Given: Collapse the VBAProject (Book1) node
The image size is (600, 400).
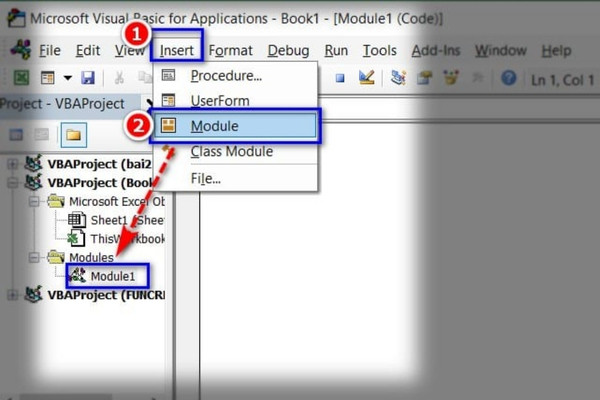Looking at the screenshot, I should 13,183.
